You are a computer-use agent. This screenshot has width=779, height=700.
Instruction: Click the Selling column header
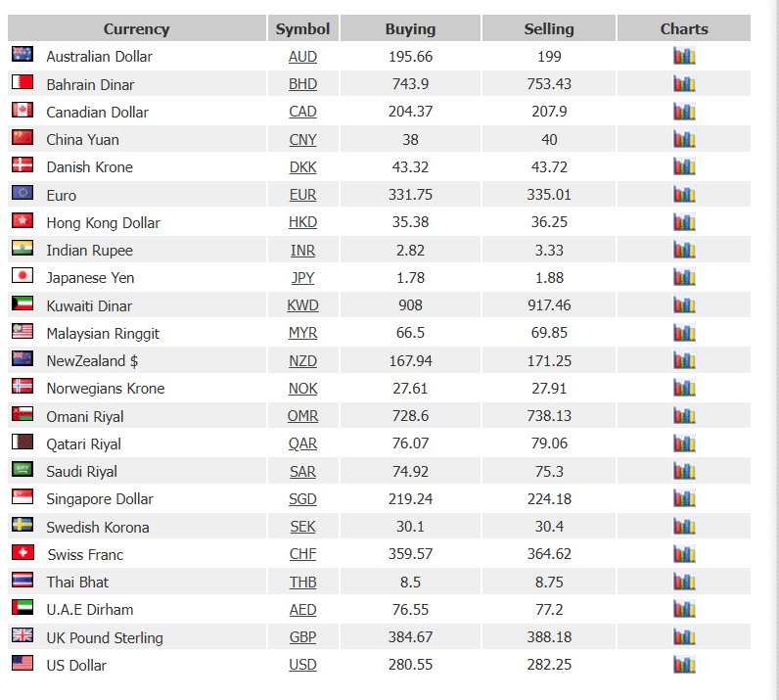coord(549,28)
